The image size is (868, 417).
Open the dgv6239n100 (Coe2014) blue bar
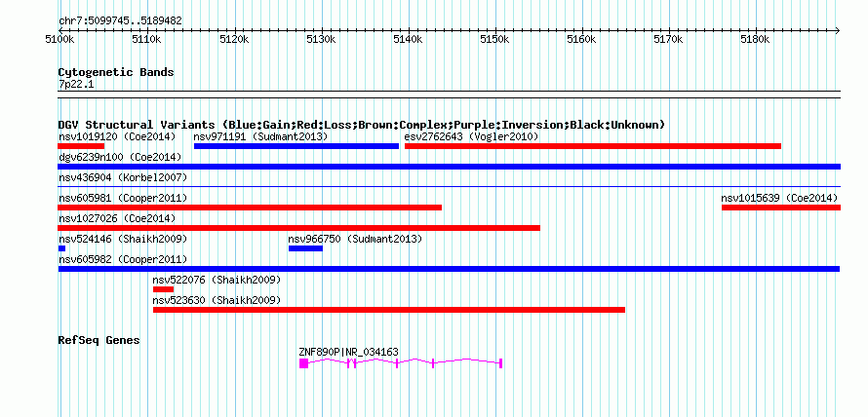point(449,167)
